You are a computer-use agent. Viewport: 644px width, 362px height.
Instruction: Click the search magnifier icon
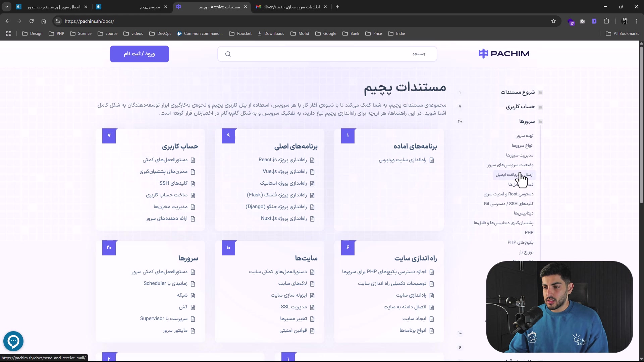(x=228, y=54)
